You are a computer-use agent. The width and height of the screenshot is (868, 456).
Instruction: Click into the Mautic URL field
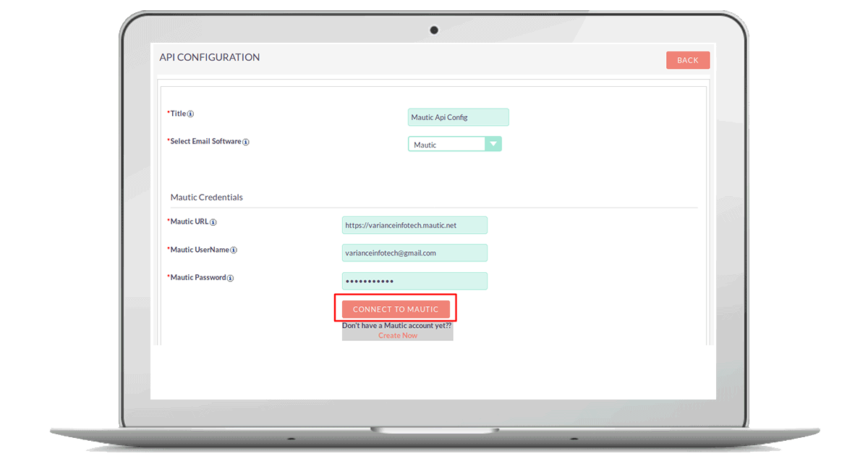(x=414, y=225)
